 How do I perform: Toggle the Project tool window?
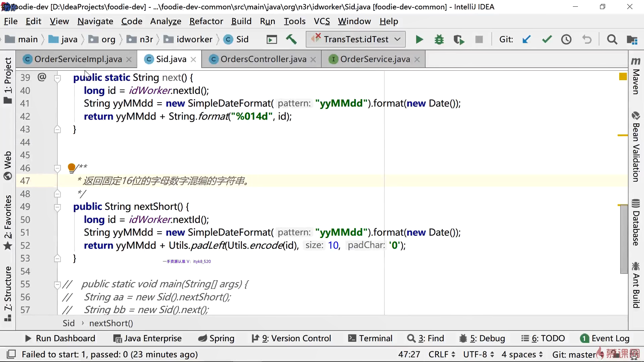pyautogui.click(x=8, y=80)
